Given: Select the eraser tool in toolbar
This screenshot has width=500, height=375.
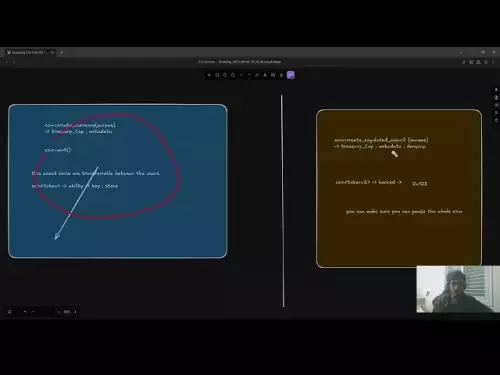Looking at the screenshot, I should pyautogui.click(x=281, y=75).
